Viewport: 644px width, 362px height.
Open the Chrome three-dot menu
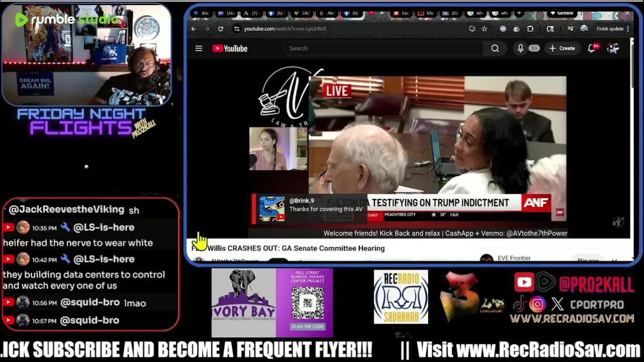tap(628, 29)
